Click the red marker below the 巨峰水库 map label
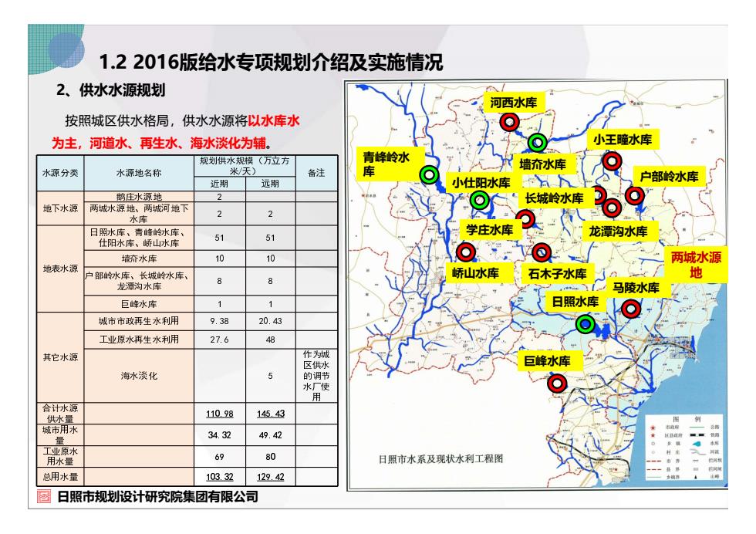Screen dimensions: 756x534 (557, 384)
